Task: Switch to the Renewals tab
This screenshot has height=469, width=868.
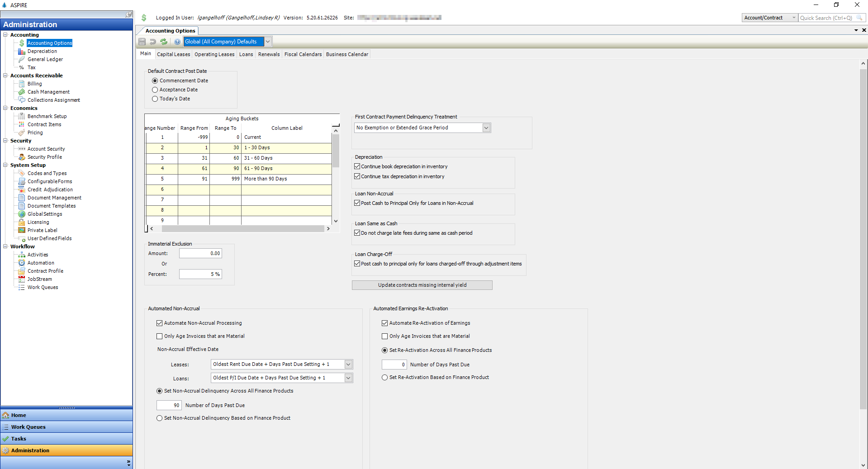Action: tap(269, 54)
